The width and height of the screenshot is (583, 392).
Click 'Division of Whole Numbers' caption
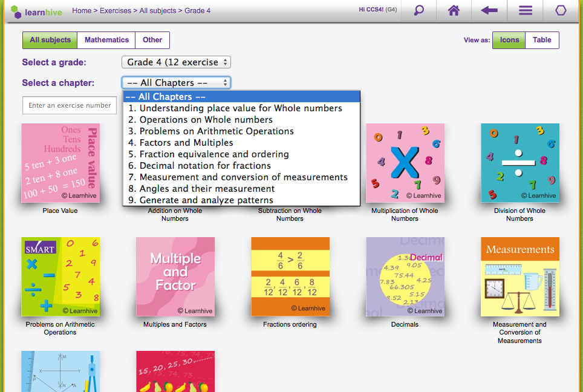(x=519, y=215)
